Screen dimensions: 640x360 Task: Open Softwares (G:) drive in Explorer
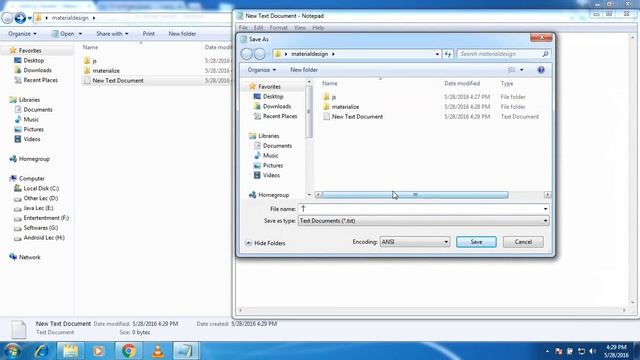click(x=40, y=227)
